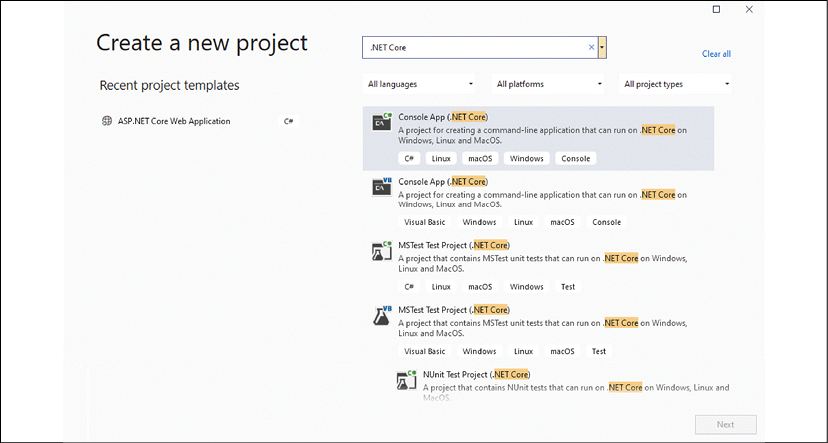828x443 pixels.
Task: Click the Linux tag under C# Console App
Action: 441,158
